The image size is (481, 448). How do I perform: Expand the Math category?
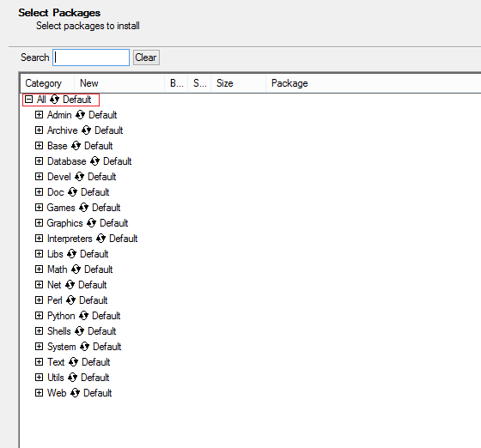tap(39, 269)
